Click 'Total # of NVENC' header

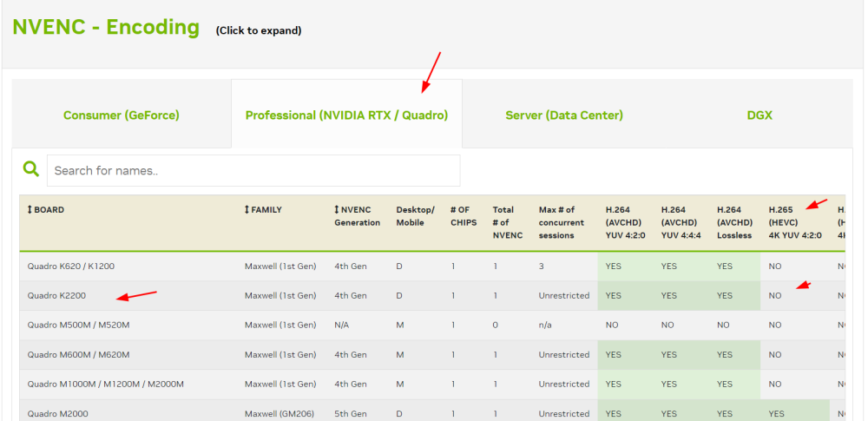tap(508, 223)
